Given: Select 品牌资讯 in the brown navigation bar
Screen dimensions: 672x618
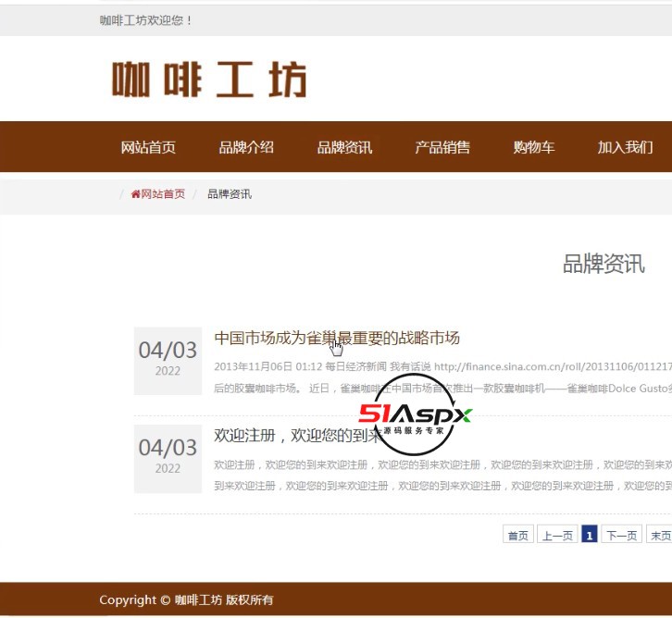Looking at the screenshot, I should tap(344, 147).
